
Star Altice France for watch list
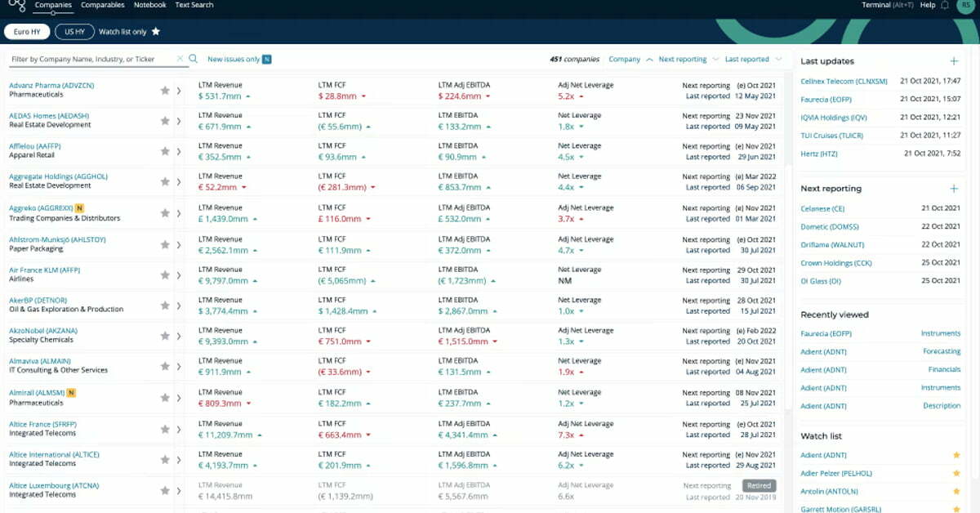click(165, 430)
